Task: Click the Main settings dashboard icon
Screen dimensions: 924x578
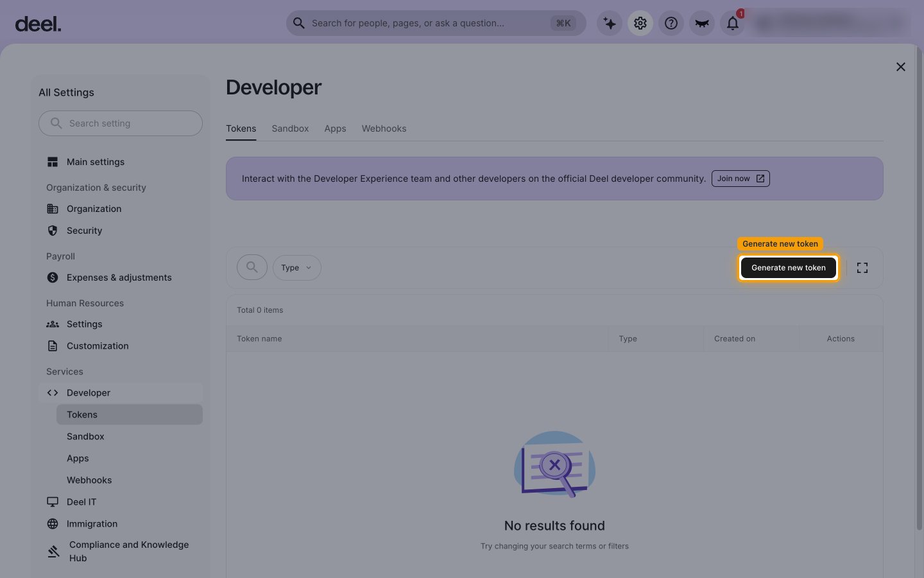Action: click(53, 162)
